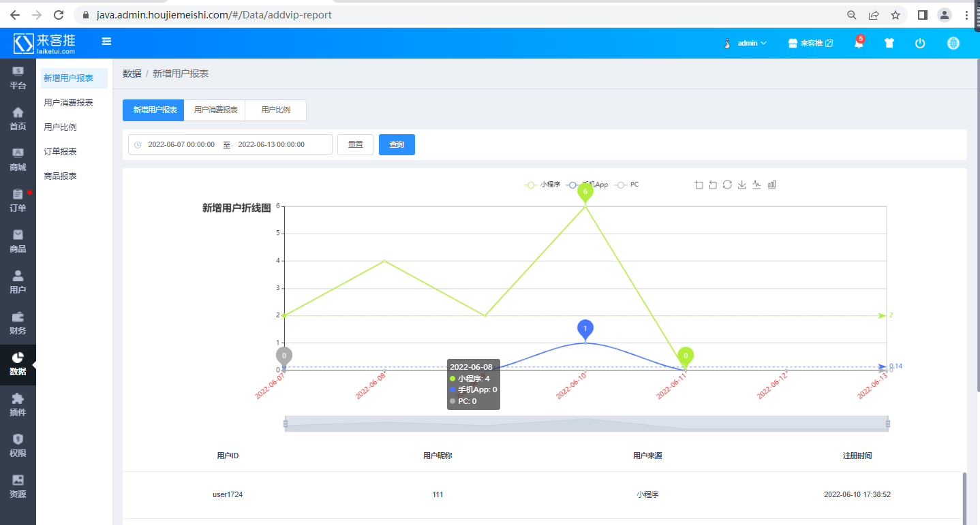
Task: Click chart restore refresh icon
Action: pyautogui.click(x=727, y=185)
